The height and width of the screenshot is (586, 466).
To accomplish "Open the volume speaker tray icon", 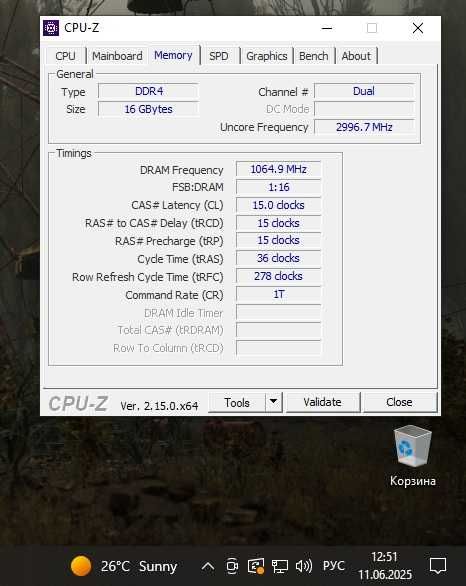I will [x=303, y=566].
